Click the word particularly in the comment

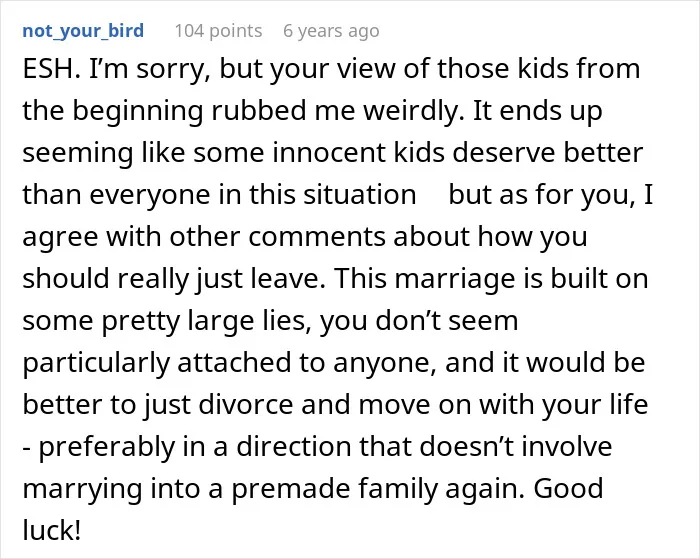pos(96,363)
